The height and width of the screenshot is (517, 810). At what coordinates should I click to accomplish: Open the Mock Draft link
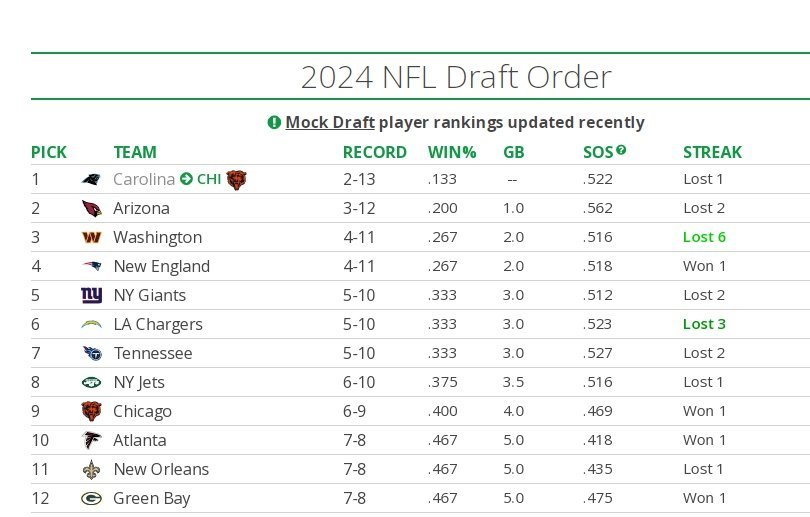coord(330,122)
